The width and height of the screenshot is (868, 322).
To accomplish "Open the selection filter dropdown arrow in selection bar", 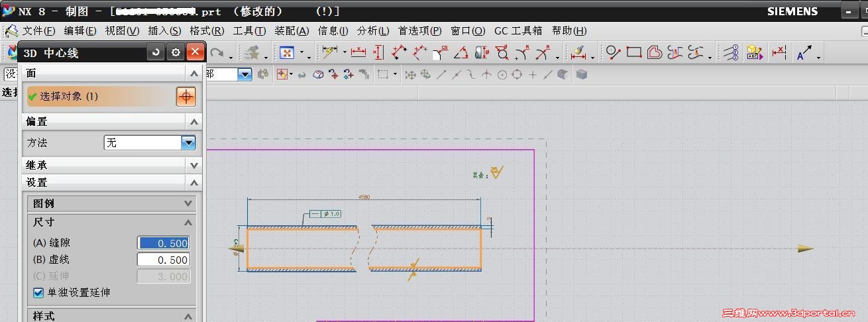I will tap(244, 74).
